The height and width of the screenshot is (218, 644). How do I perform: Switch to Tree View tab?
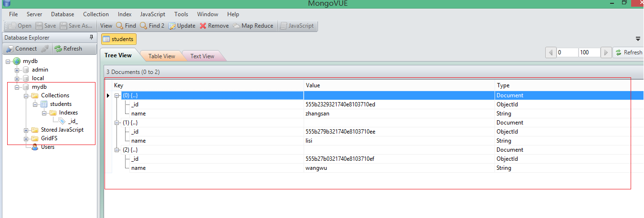click(118, 55)
